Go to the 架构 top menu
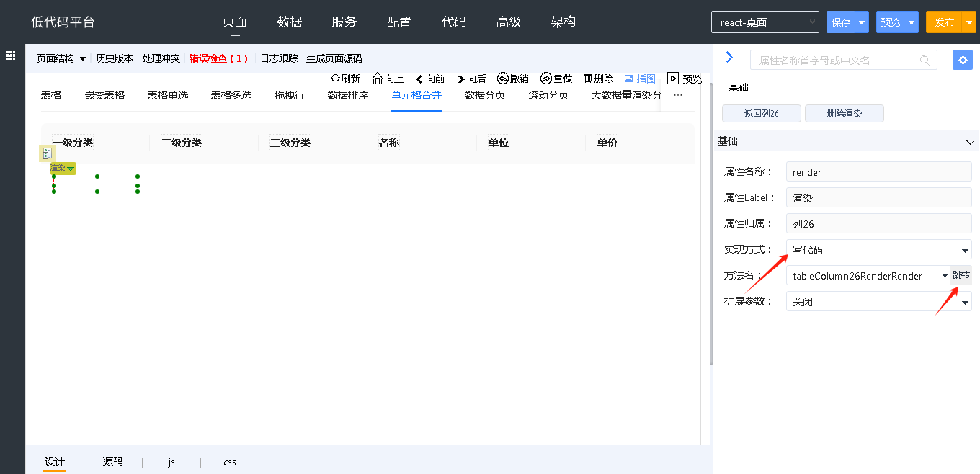This screenshot has height=474, width=980. click(x=563, y=22)
